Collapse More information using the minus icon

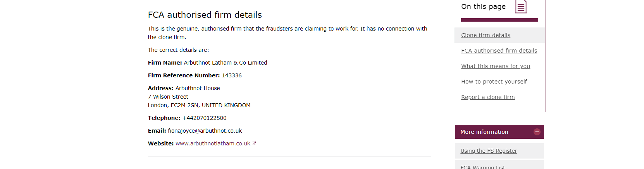537,132
